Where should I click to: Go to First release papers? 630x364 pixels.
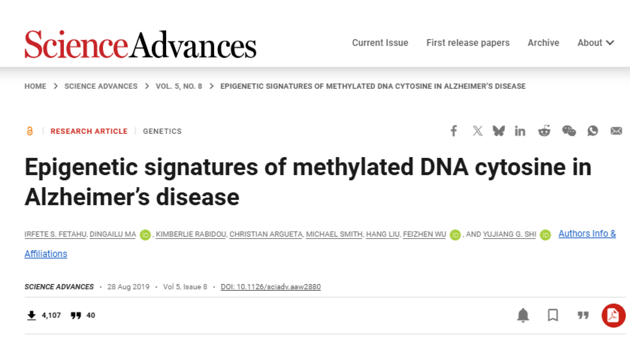click(468, 43)
